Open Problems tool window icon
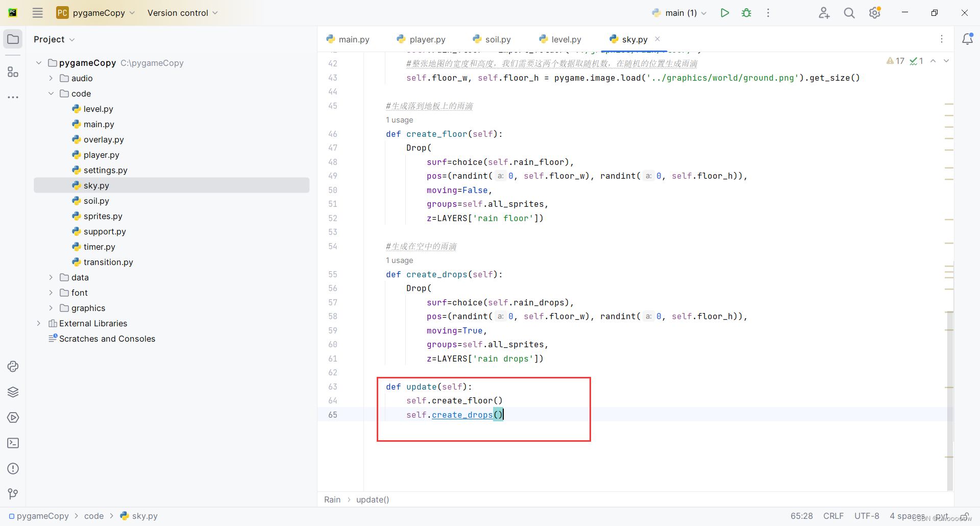This screenshot has height=526, width=980. point(13,469)
